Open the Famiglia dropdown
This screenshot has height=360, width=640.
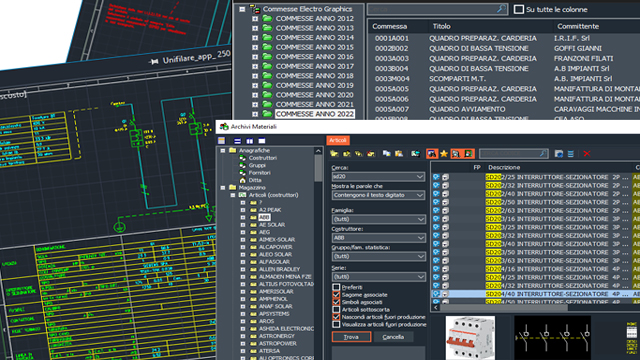click(378, 219)
